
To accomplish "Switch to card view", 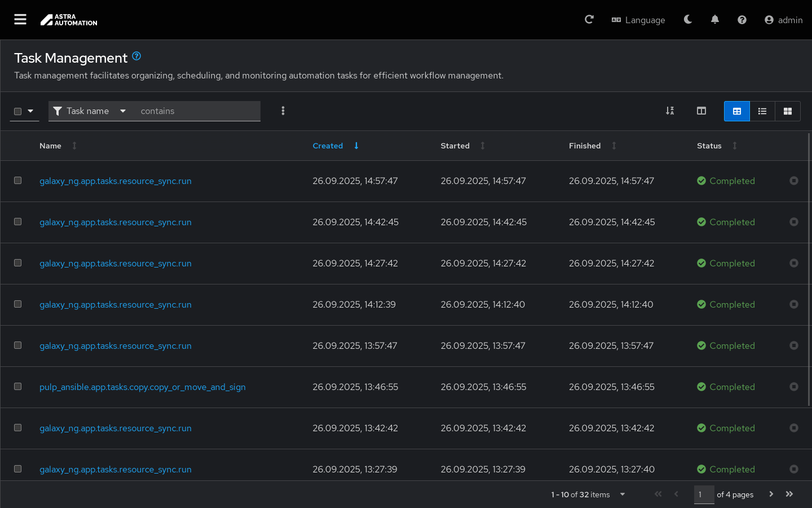I will click(787, 111).
